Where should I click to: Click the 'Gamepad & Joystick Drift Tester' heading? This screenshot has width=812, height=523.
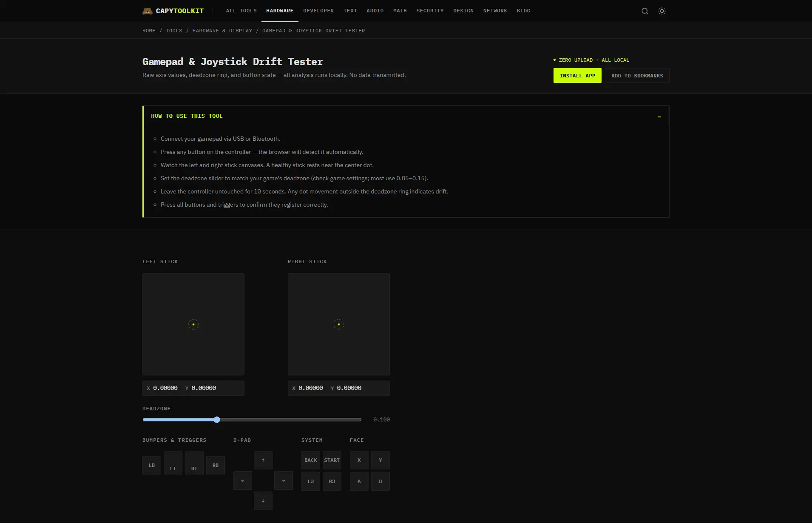(233, 62)
